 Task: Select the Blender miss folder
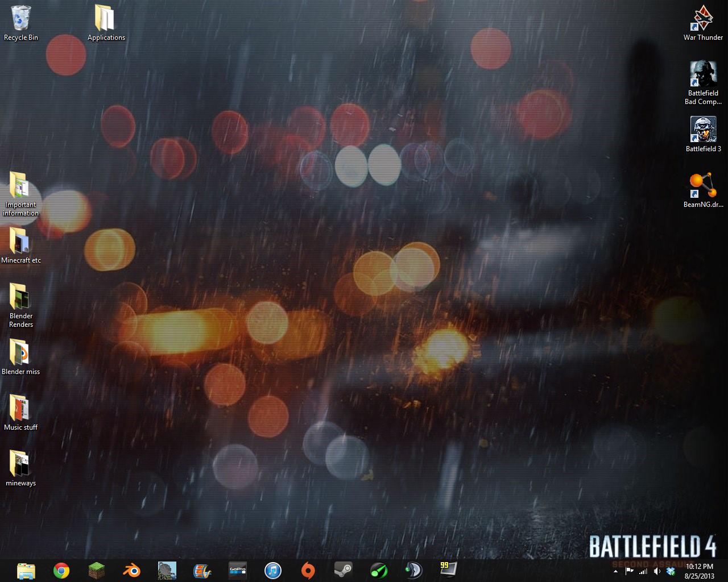point(21,357)
